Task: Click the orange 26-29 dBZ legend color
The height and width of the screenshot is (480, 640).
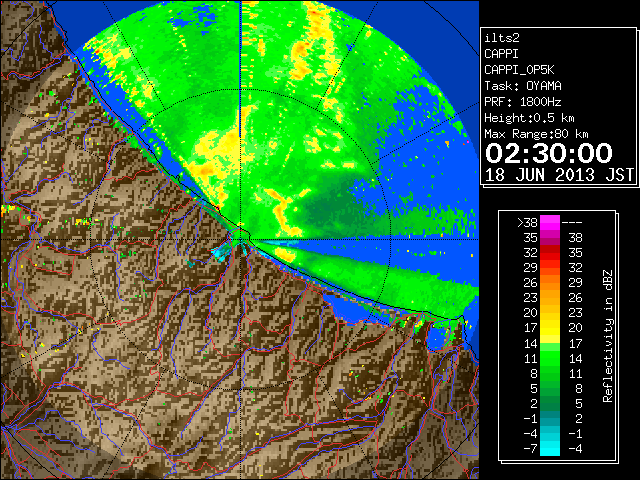Action: tap(550, 283)
